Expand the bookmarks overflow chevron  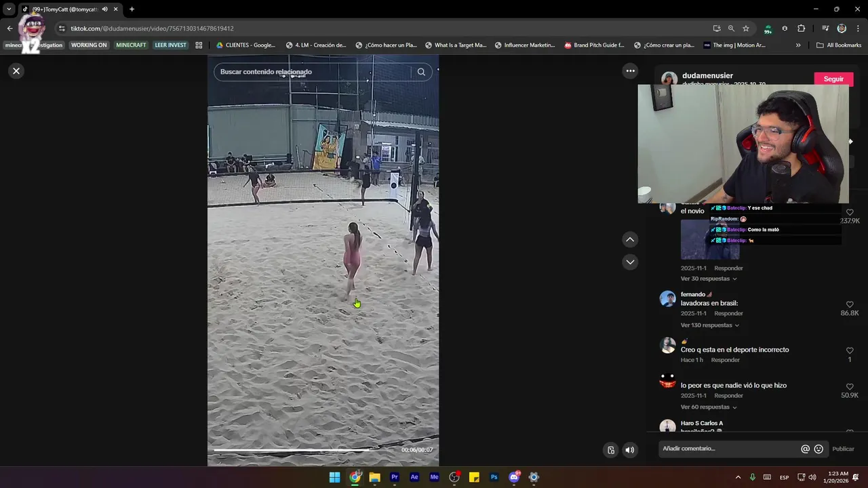coord(798,45)
